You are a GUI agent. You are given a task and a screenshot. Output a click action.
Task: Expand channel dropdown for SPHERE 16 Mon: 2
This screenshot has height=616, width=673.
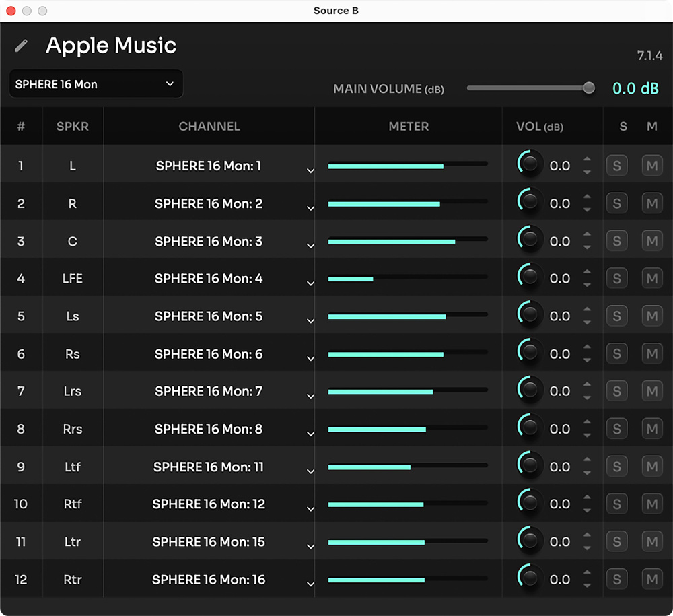(310, 208)
